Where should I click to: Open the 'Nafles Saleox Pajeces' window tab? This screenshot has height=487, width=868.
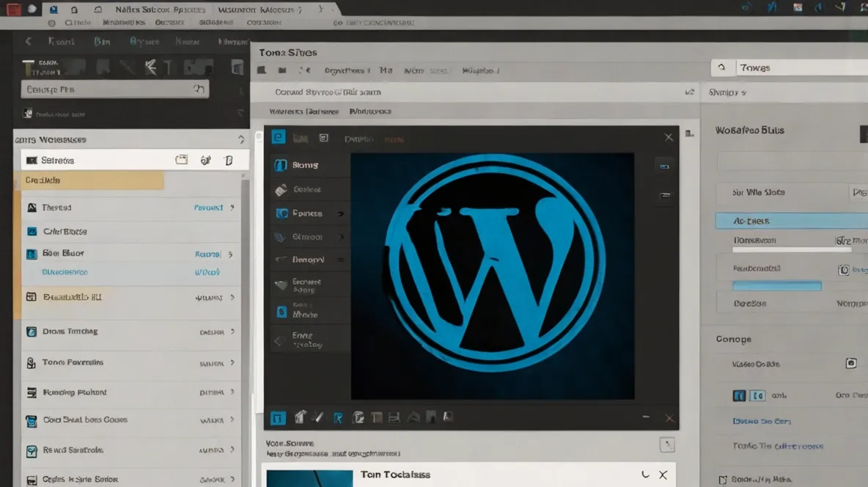(x=160, y=10)
